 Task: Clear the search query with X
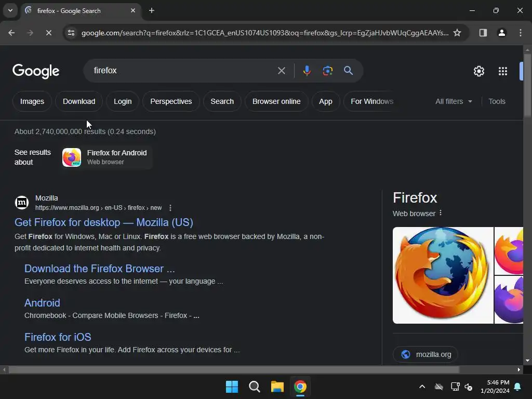coord(281,71)
